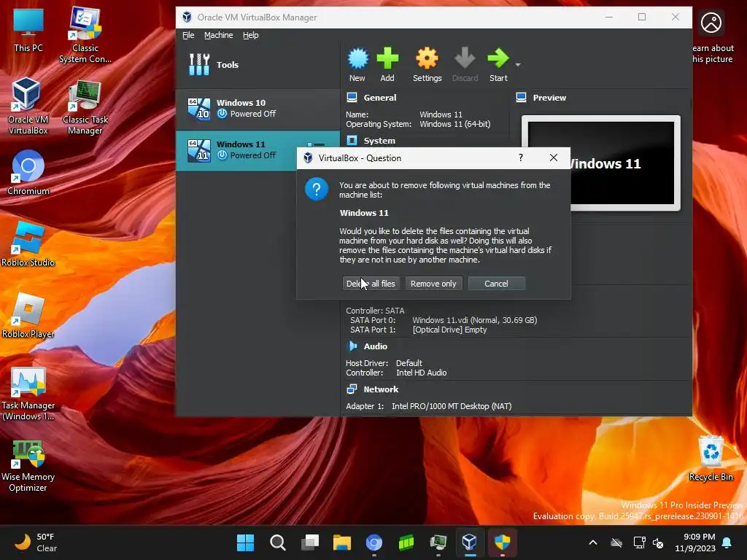
Task: Click the Add machine green plus icon
Action: (387, 64)
